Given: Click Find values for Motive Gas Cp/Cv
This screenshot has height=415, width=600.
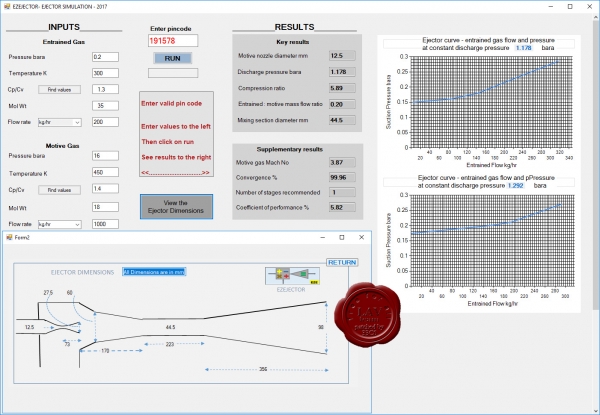Looking at the screenshot, I should [x=59, y=190].
